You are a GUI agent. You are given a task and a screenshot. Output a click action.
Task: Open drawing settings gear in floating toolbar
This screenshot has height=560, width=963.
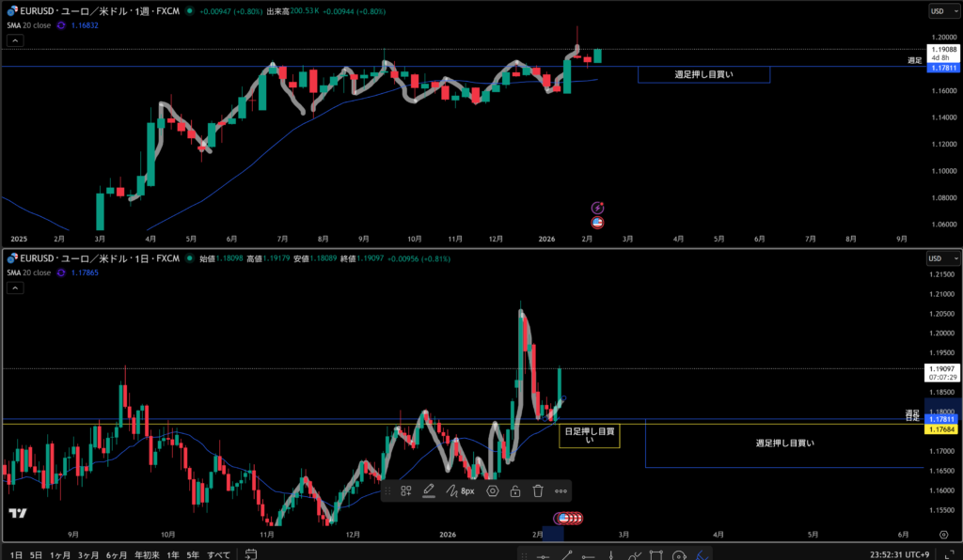pos(493,490)
